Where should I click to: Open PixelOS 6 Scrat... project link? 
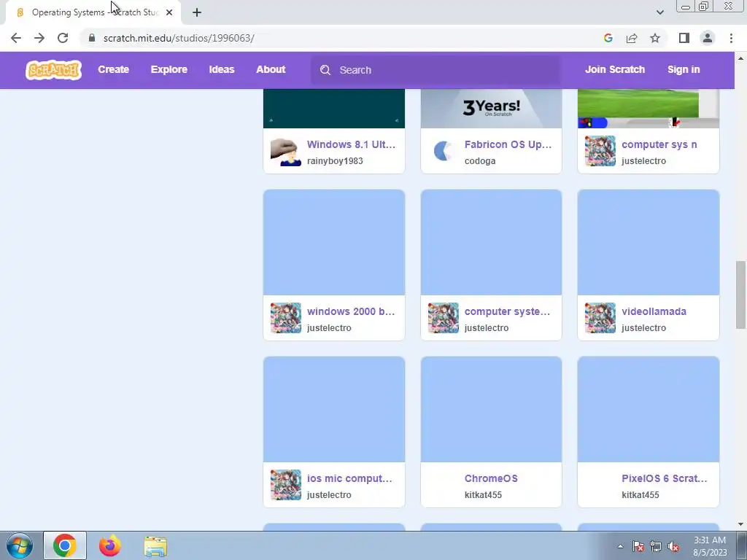point(665,478)
